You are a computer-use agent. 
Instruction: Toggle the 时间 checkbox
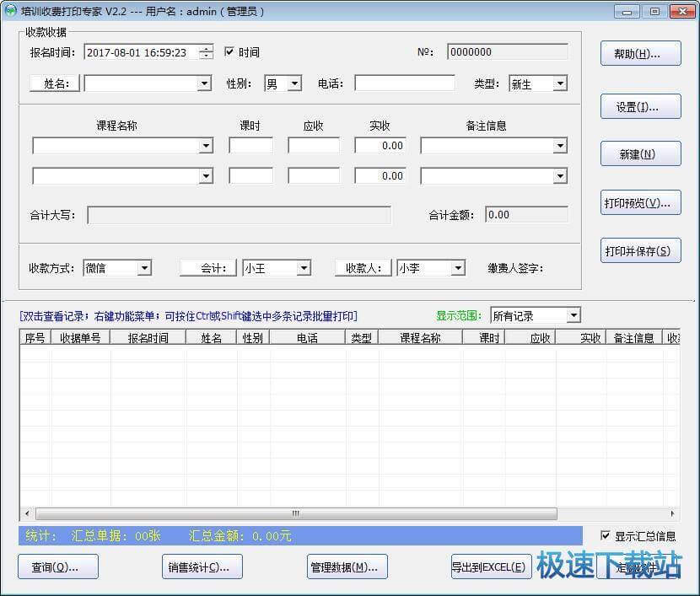click(x=229, y=51)
